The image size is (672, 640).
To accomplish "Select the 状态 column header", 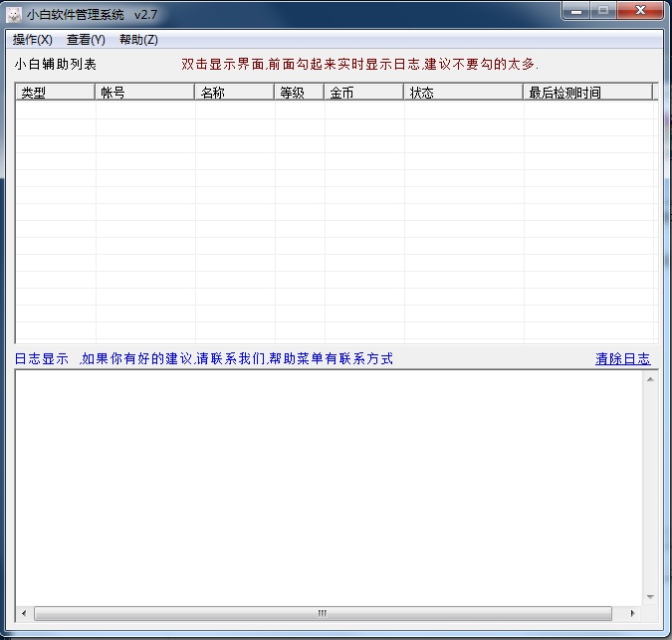I will click(x=463, y=93).
